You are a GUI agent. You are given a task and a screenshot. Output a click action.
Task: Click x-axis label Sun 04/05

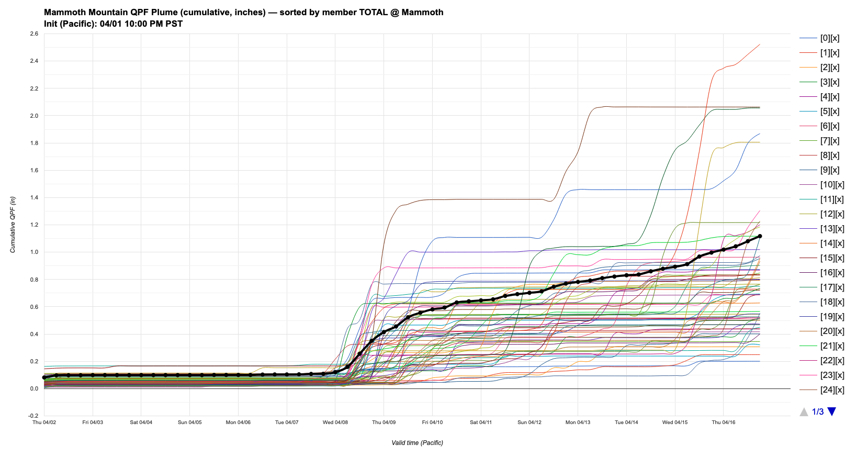189,422
